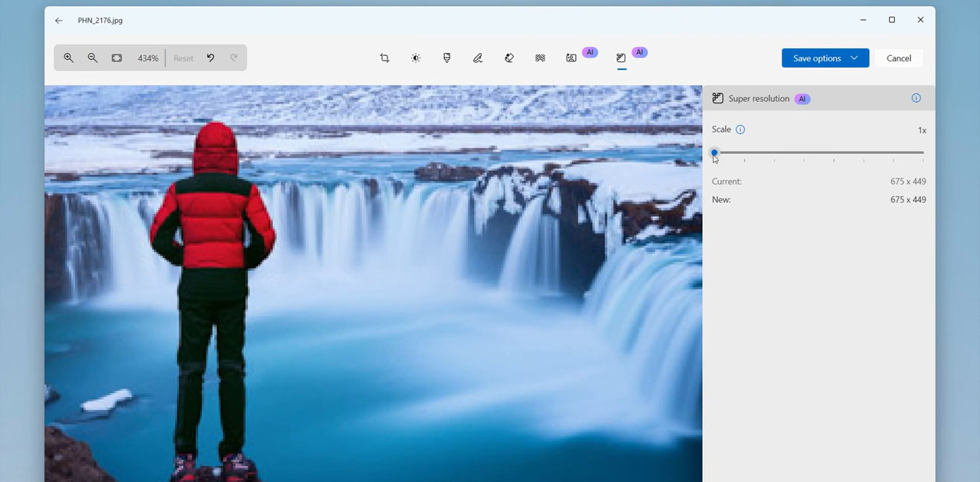The width and height of the screenshot is (980, 482).
Task: Undo the last edit
Action: tap(211, 58)
